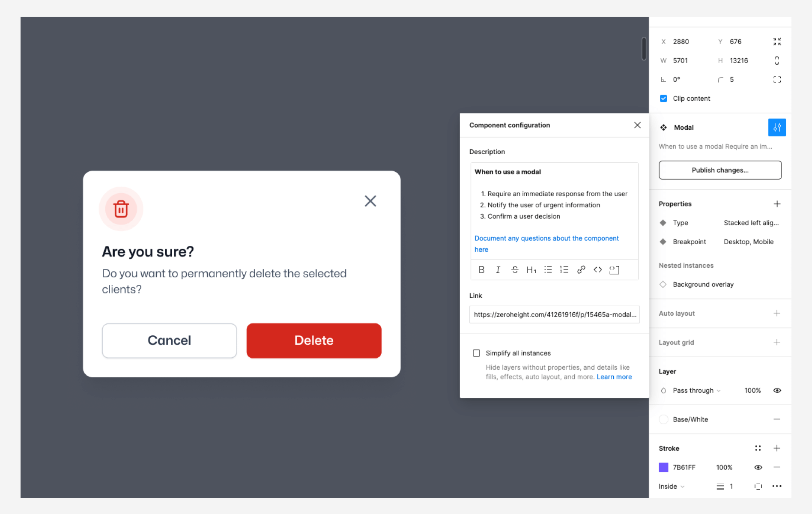Hide the 7B61FF stroke with eye icon

pos(758,467)
